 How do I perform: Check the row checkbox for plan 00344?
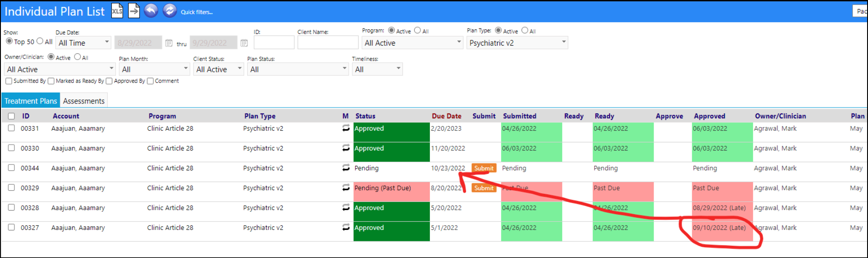click(x=11, y=168)
